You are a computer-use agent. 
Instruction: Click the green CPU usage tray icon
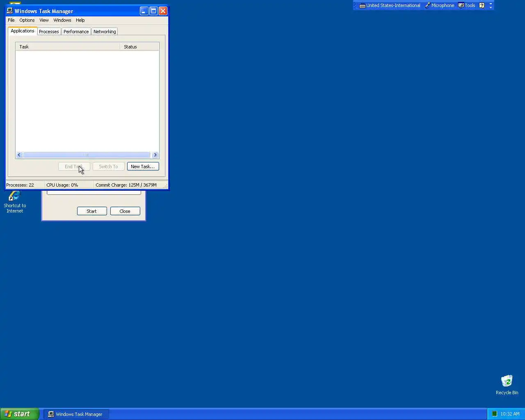495,414
